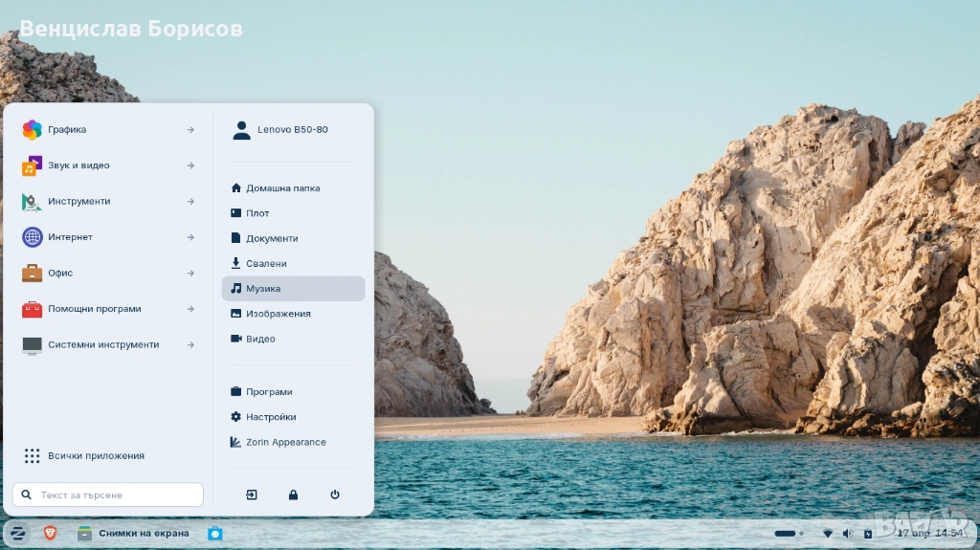Open the Lenovo B50-80 user account entry
Viewport: 980px width, 550px height.
click(x=292, y=130)
